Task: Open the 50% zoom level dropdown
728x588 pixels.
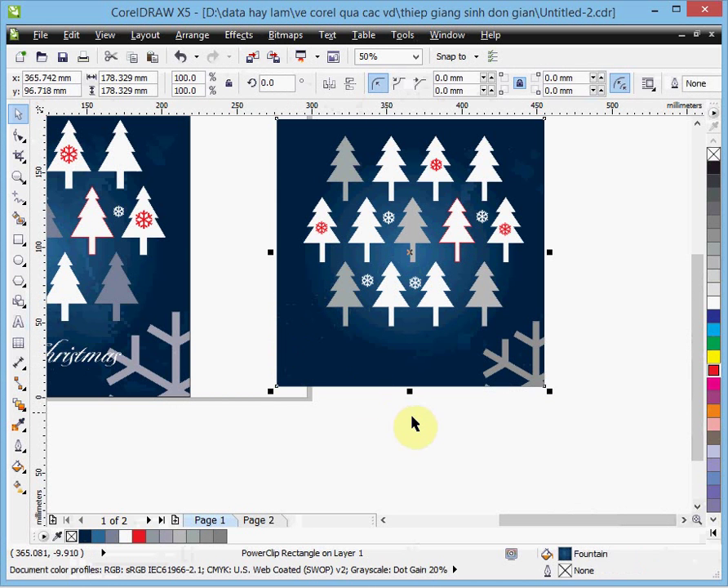Action: (x=415, y=56)
